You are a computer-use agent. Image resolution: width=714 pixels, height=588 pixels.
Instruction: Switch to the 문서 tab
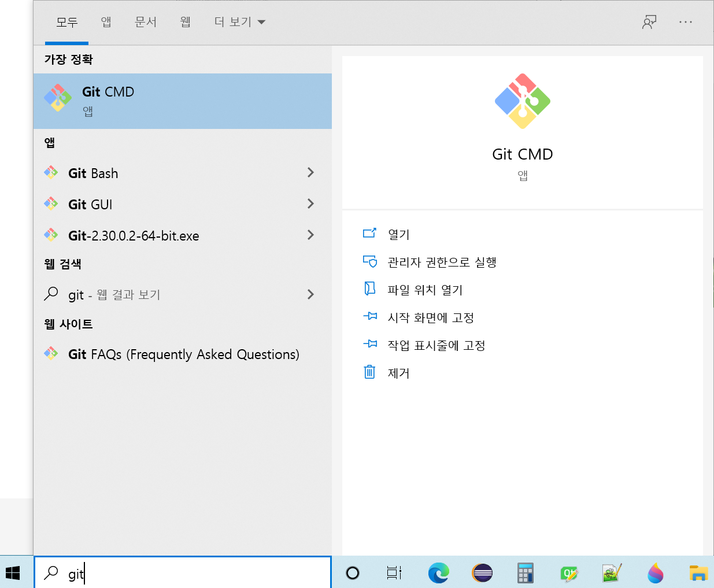146,22
